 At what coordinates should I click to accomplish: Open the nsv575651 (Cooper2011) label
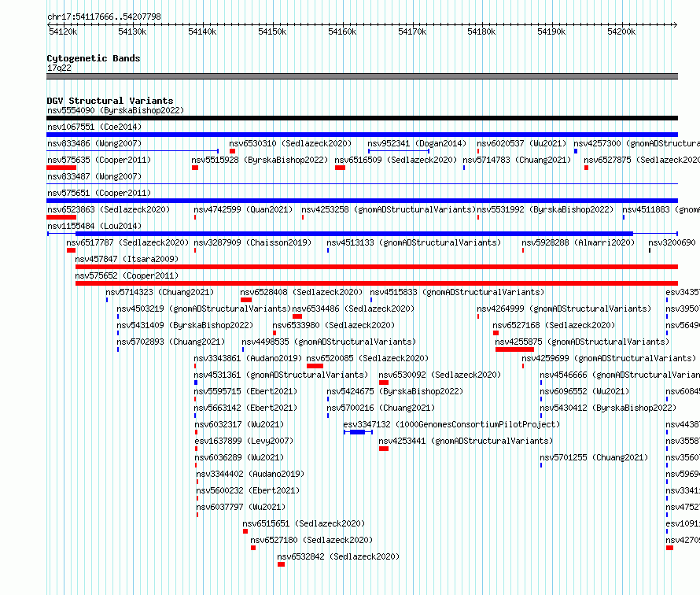99,193
